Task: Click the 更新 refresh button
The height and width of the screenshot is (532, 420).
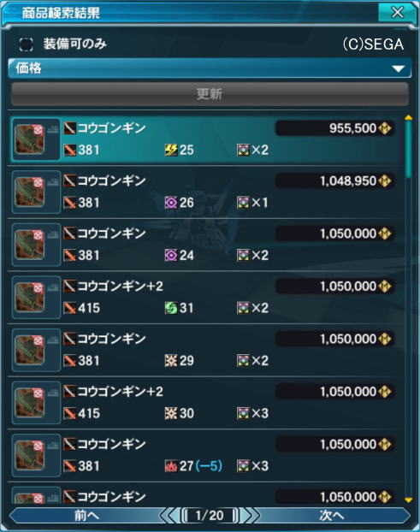Action: click(210, 94)
